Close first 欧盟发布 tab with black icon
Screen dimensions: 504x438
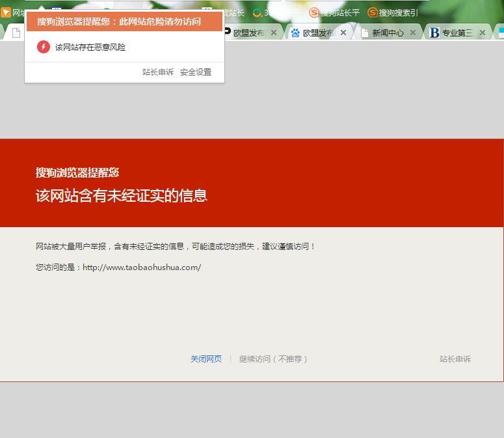274,33
